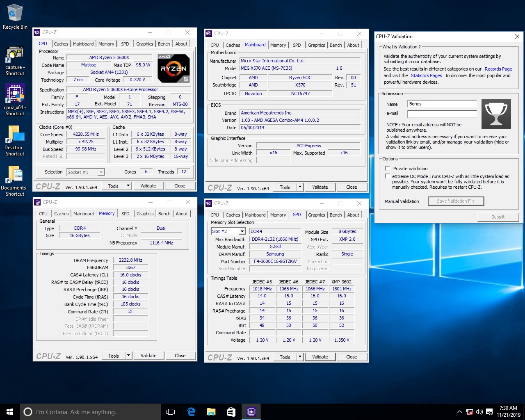This screenshot has height=420, width=525.
Task: Click CPU-Z title icon in CPU window
Action: click(37, 32)
